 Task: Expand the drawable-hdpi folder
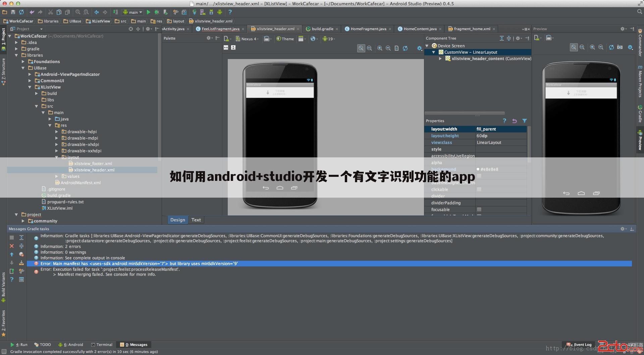pyautogui.click(x=57, y=132)
